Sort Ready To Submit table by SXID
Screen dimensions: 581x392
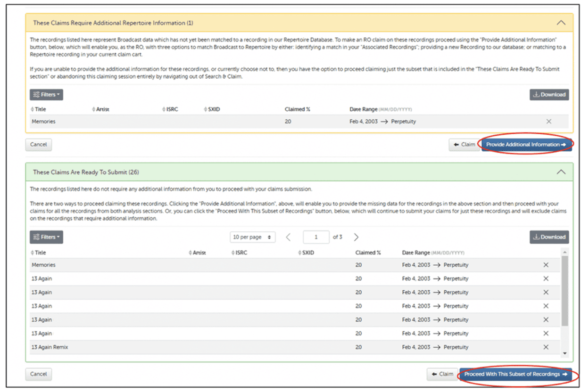(x=306, y=253)
